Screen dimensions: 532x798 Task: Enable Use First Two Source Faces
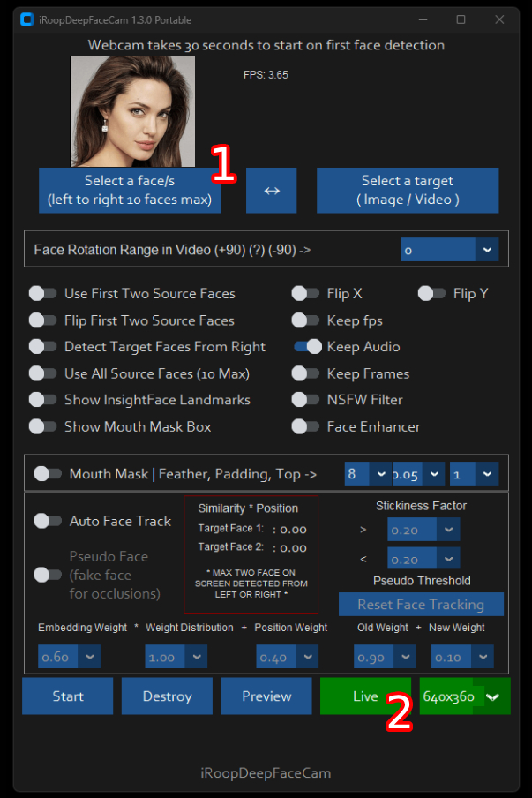[37, 293]
